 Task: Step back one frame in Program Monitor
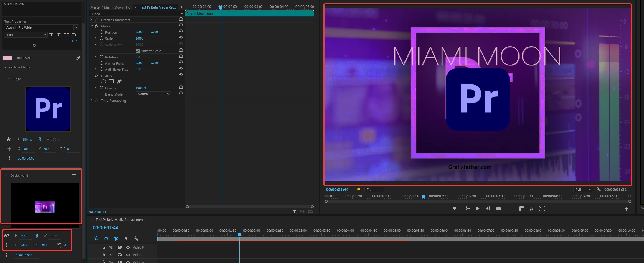coord(468,208)
